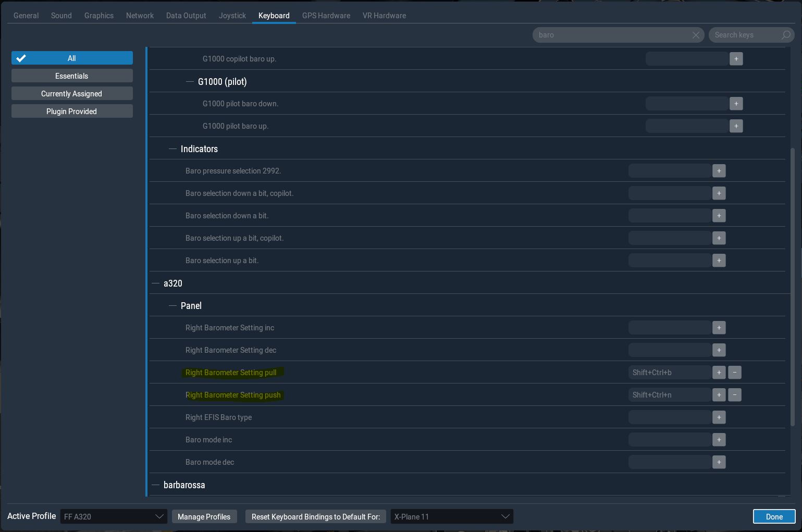Remove Right Barometer Setting push binding
The image size is (802, 532).
[734, 395]
